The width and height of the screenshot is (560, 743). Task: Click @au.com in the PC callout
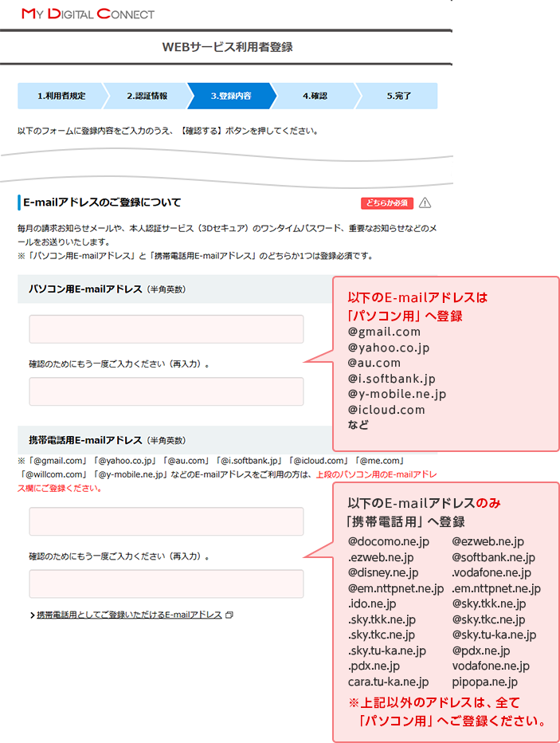click(x=374, y=363)
